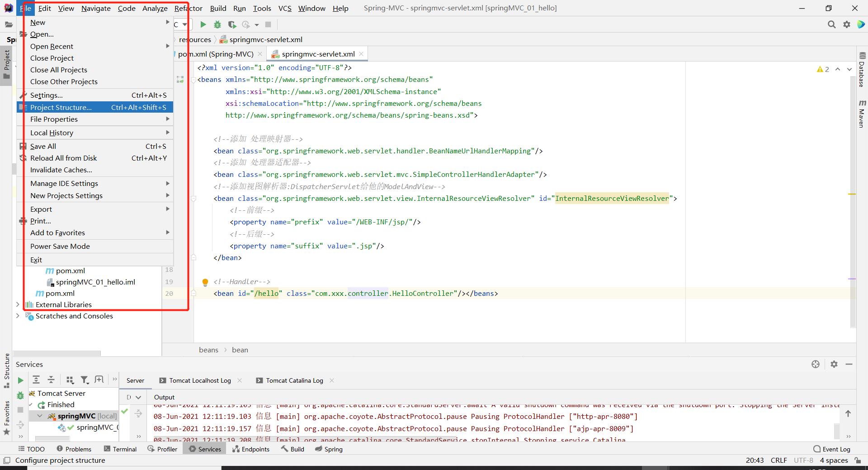Click the colorful plugin icon at top right
The width and height of the screenshot is (868, 470).
pos(861,24)
